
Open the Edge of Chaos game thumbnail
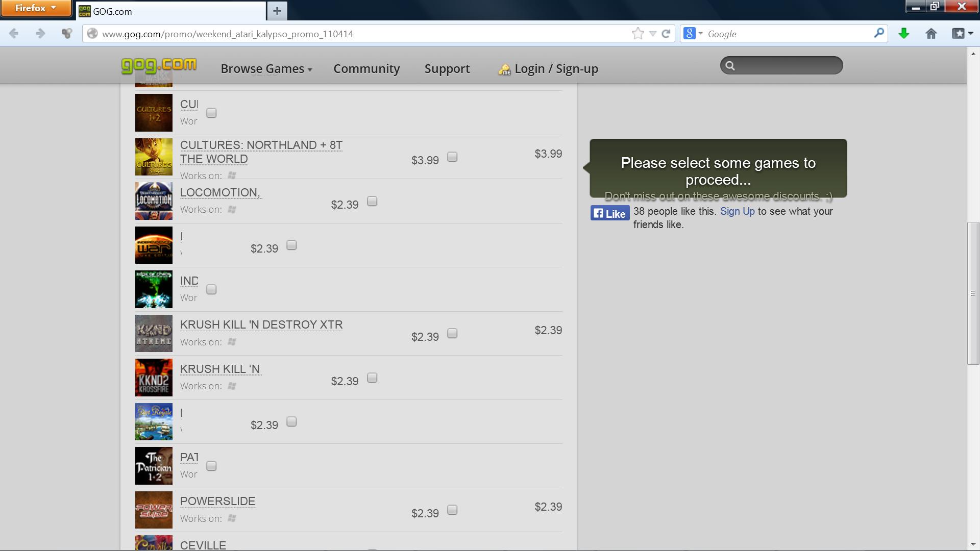point(154,289)
